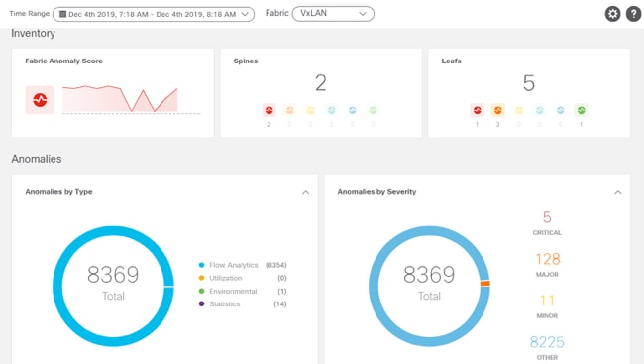This screenshot has height=364, width=644.
Task: Select the yellow minor icon under Spines
Action: click(311, 110)
